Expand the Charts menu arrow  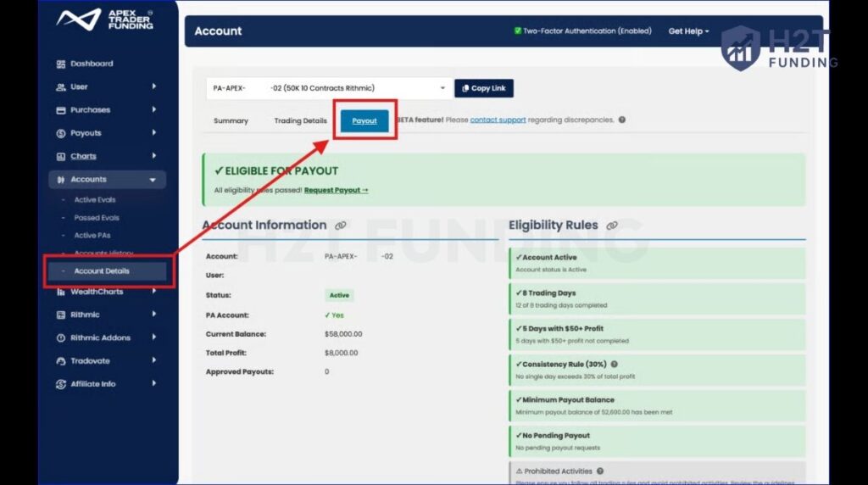[x=154, y=156]
